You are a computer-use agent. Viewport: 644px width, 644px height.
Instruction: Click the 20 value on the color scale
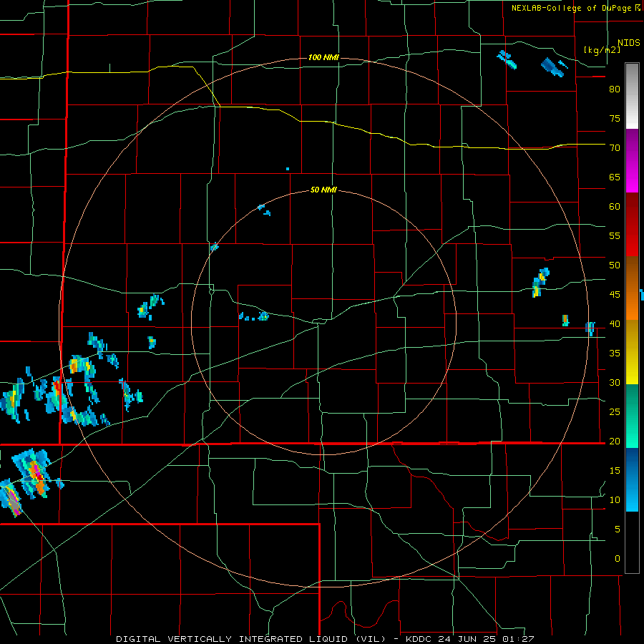615,441
